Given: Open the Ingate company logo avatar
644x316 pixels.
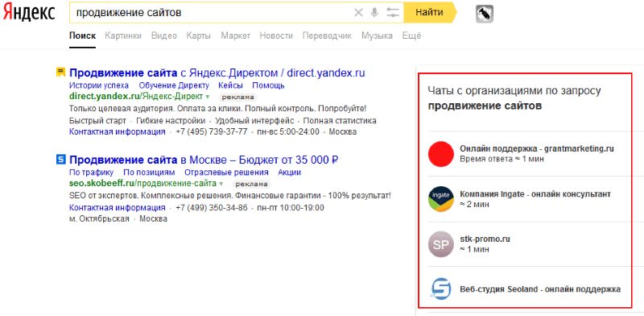Looking at the screenshot, I should coord(440,199).
